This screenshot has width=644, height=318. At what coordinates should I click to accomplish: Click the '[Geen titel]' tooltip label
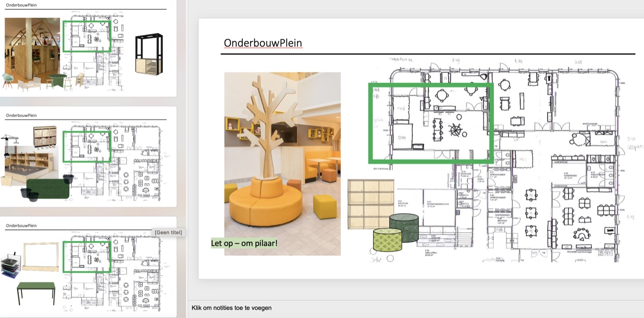click(168, 233)
